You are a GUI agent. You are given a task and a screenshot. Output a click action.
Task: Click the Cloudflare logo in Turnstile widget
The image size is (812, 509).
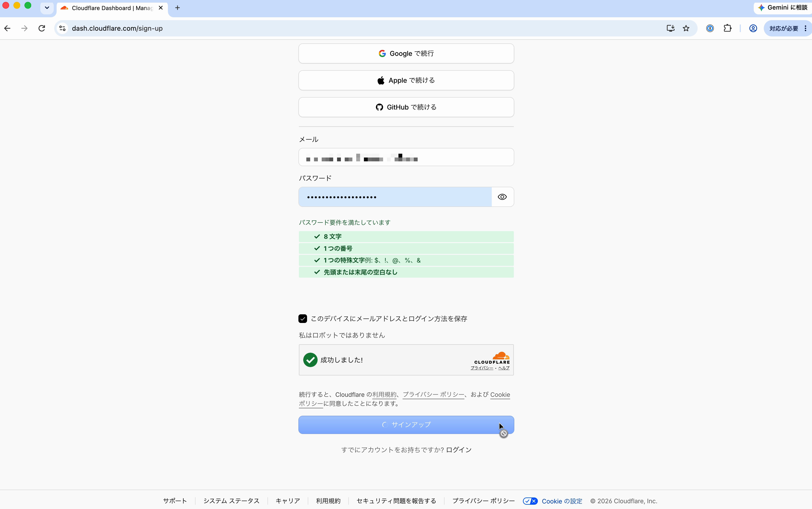coord(492,357)
